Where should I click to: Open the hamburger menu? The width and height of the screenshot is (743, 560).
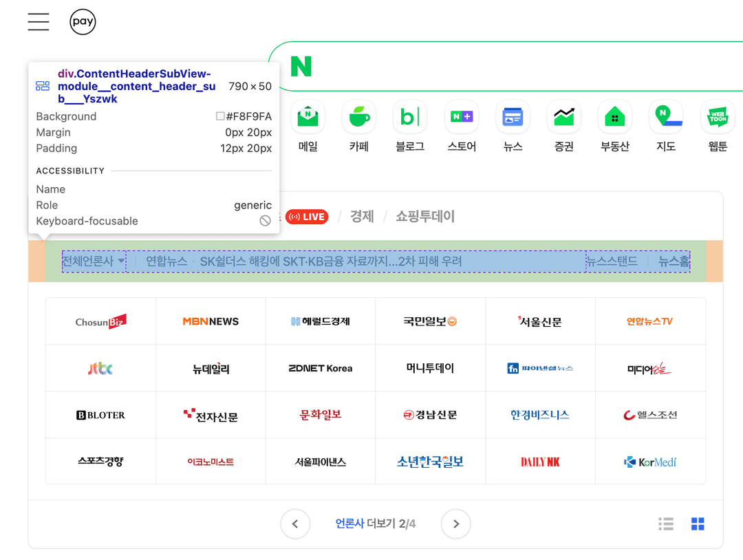point(39,22)
